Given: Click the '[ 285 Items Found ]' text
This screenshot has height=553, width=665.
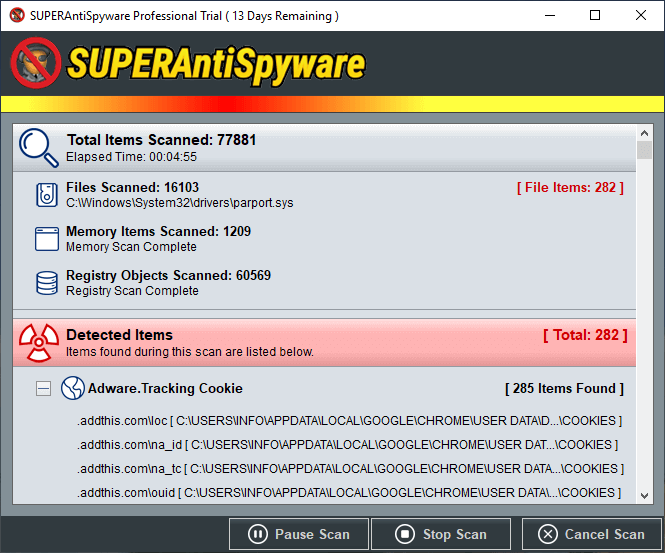Looking at the screenshot, I should click(x=564, y=388).
